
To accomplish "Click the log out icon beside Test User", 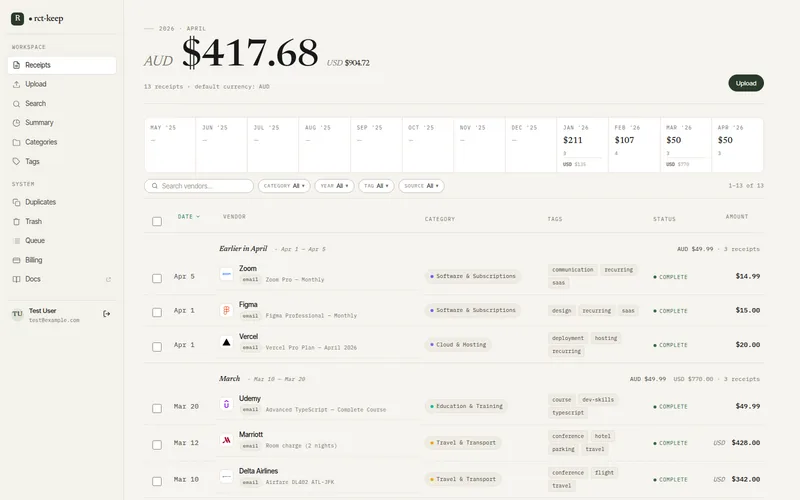I will [107, 314].
